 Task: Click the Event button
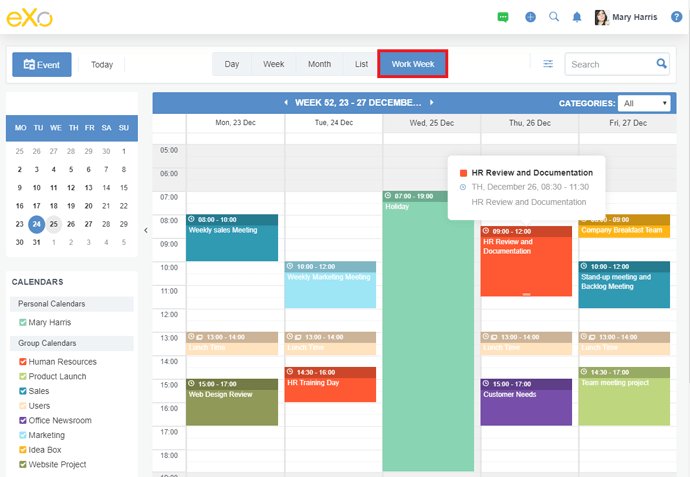tap(42, 64)
